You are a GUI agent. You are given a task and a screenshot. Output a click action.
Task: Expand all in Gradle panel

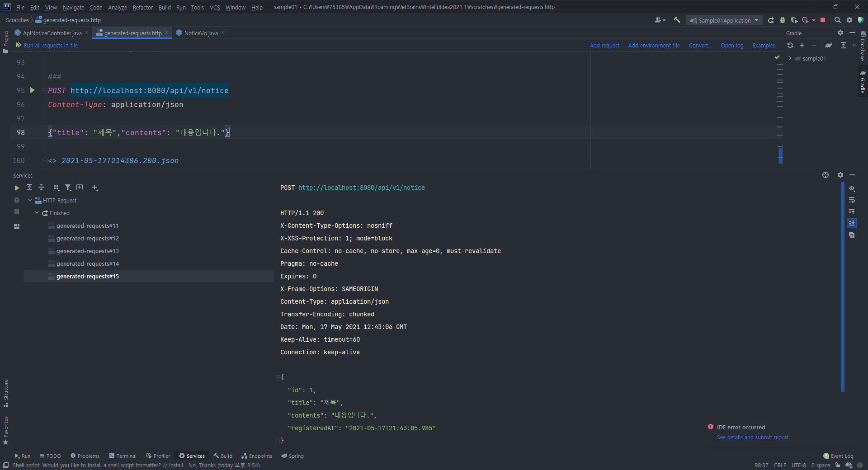coord(844,45)
